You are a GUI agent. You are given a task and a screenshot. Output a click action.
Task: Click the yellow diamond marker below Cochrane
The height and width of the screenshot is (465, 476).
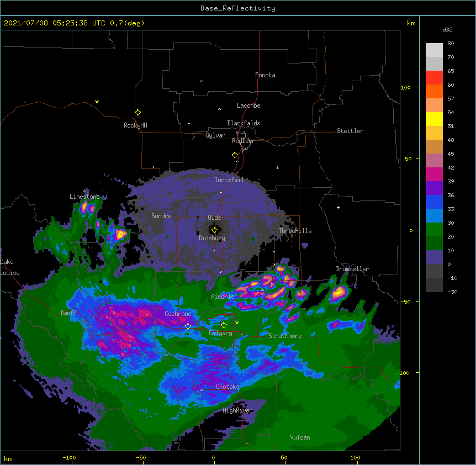(188, 326)
